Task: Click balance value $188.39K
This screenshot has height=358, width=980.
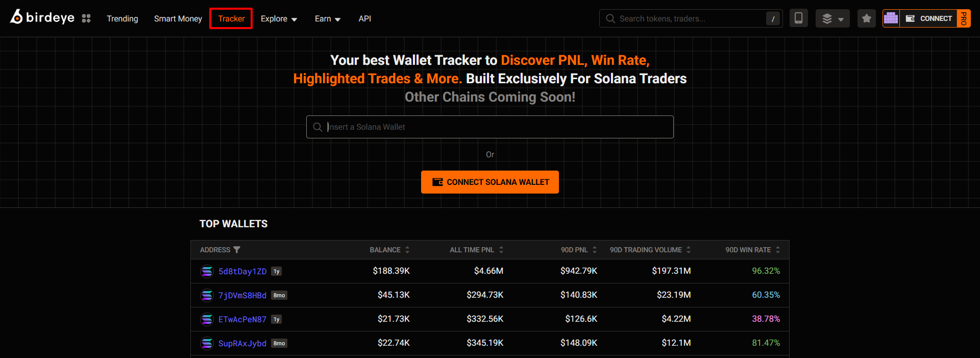Action: (x=391, y=271)
